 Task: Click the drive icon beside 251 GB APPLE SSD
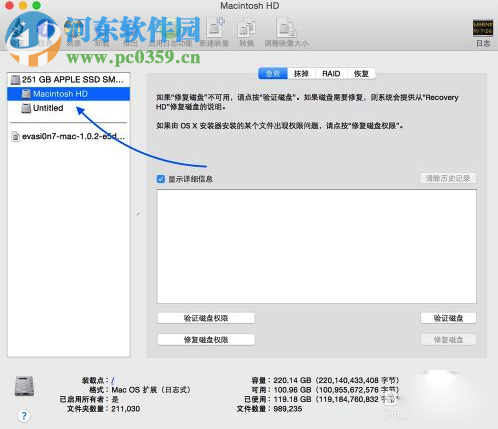[x=15, y=80]
